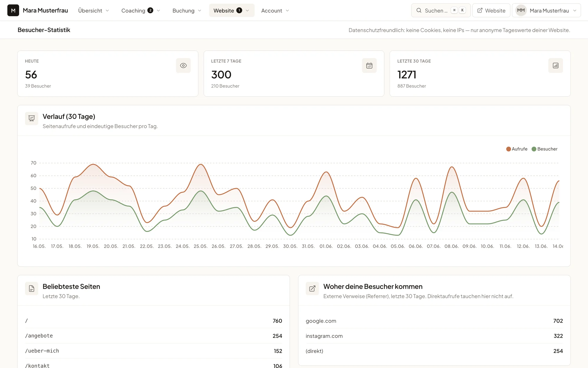Click the Verlauf chart presentation icon
This screenshot has height=368, width=588.
(31, 118)
